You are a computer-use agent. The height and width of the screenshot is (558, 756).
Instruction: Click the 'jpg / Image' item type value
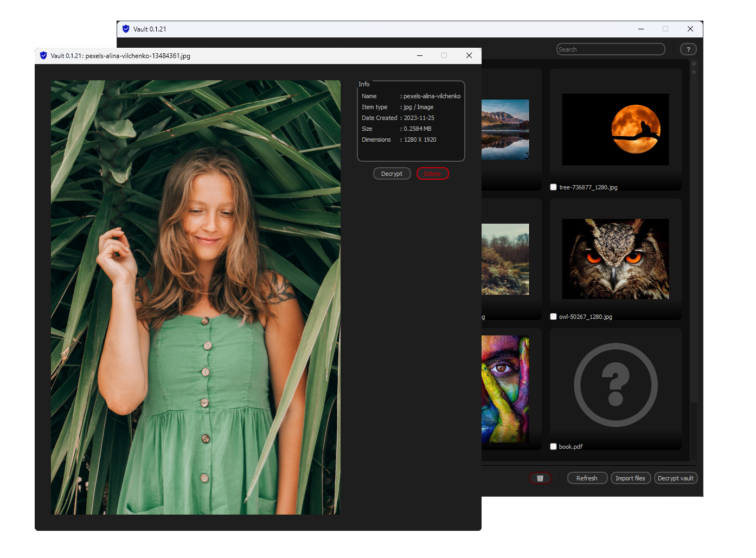419,107
